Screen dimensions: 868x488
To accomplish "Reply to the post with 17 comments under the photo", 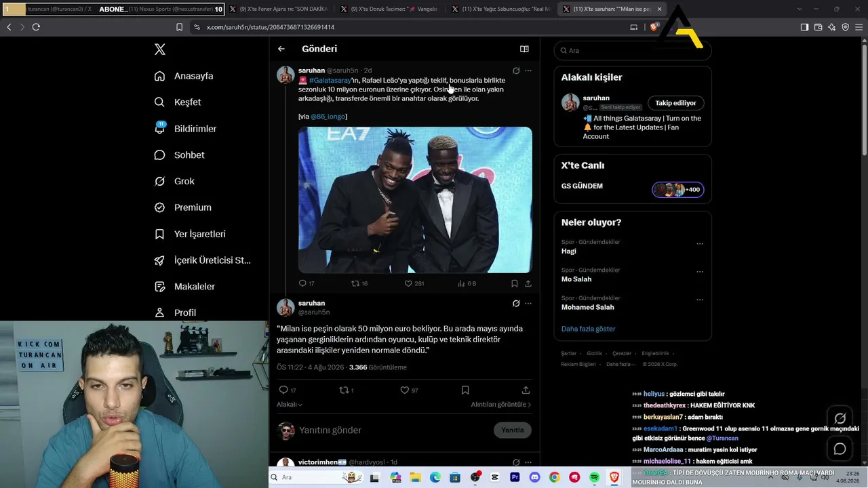I will [x=307, y=283].
